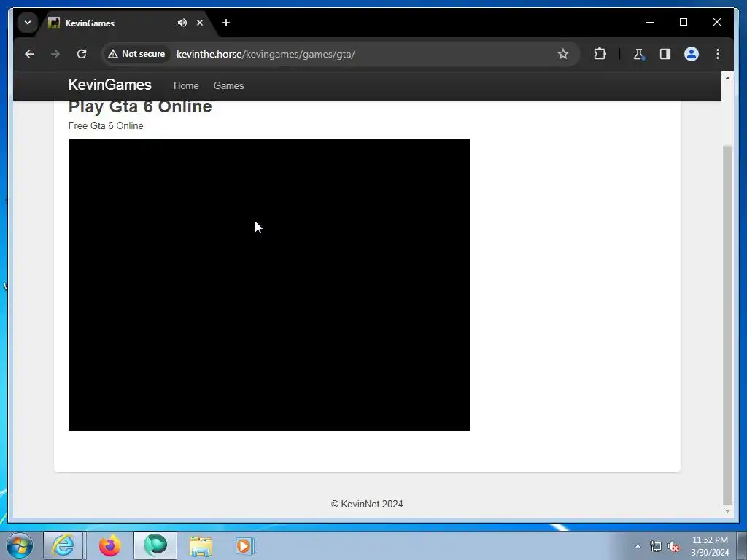Bookmark this page with the star
This screenshot has height=560, width=747.
(563, 54)
